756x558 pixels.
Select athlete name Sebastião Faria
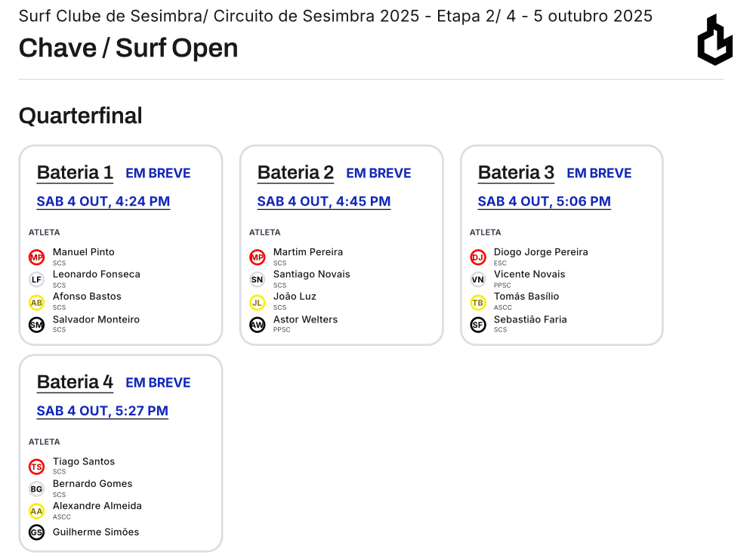point(529,319)
